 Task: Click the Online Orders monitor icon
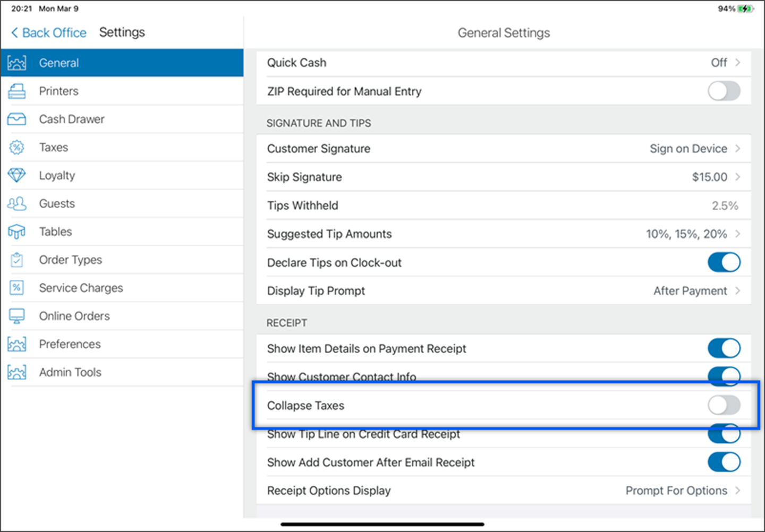(x=16, y=316)
